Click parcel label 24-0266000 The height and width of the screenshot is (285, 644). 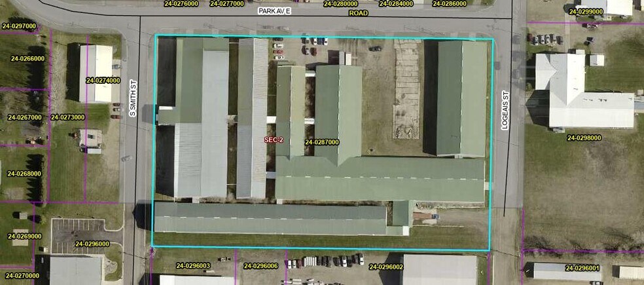[27, 58]
